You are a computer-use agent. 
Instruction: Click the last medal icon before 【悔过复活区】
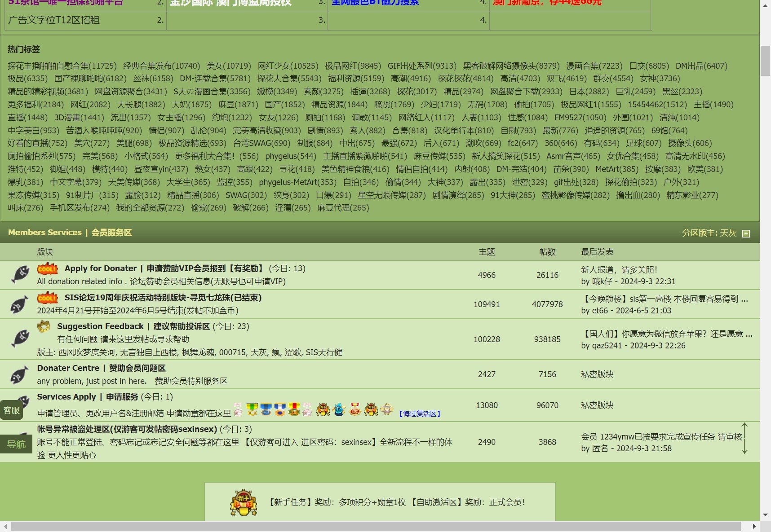click(386, 409)
